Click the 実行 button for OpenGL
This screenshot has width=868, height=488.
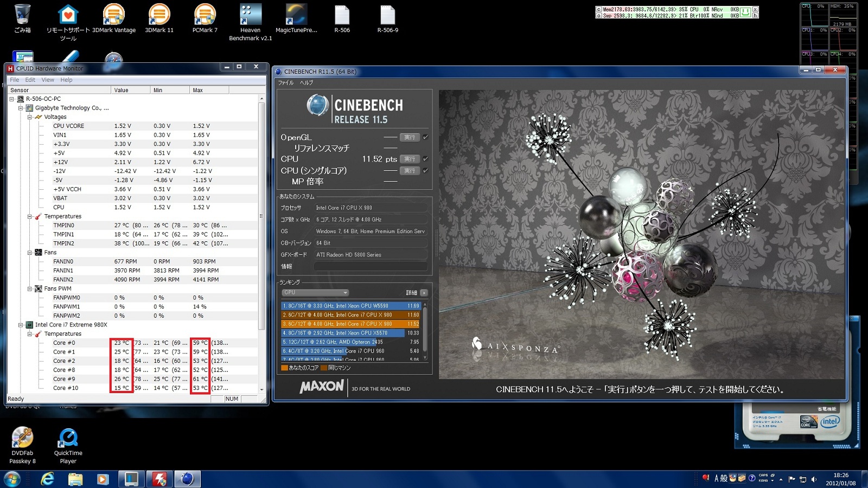click(410, 137)
